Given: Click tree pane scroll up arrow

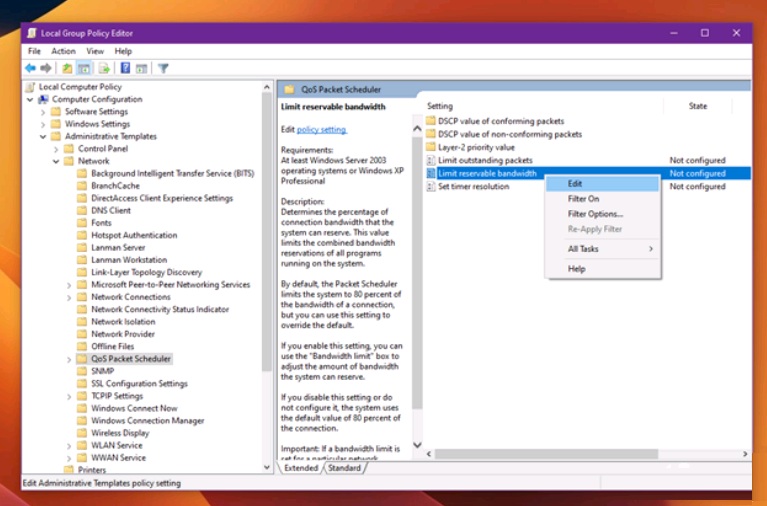Looking at the screenshot, I should click(267, 88).
